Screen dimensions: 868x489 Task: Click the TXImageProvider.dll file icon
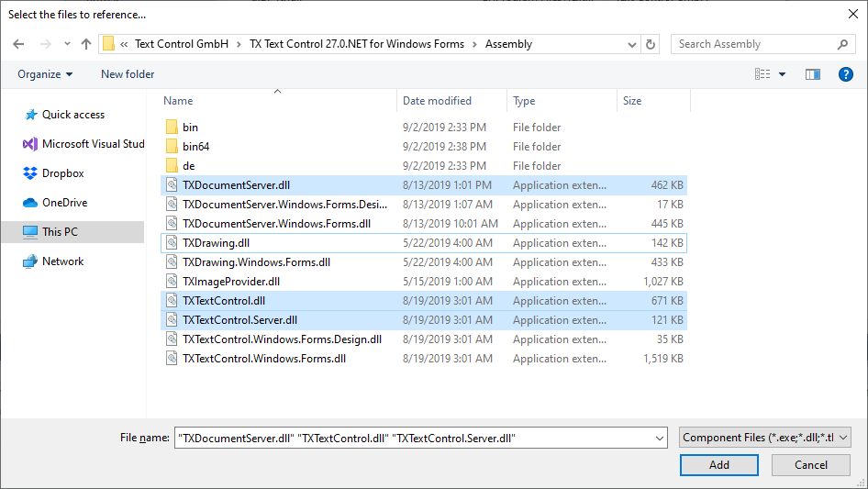coord(172,282)
